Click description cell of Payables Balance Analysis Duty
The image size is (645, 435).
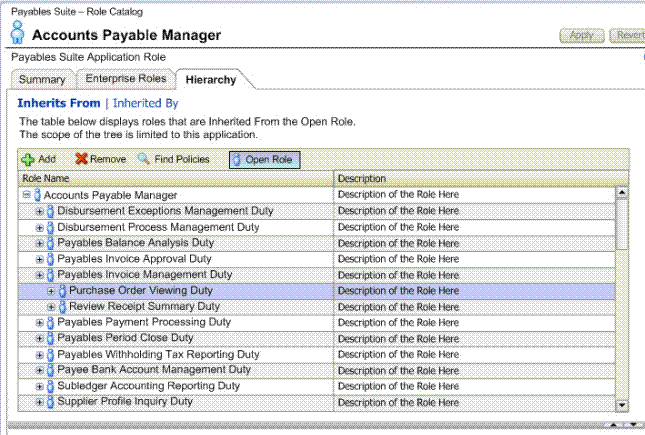coord(475,243)
